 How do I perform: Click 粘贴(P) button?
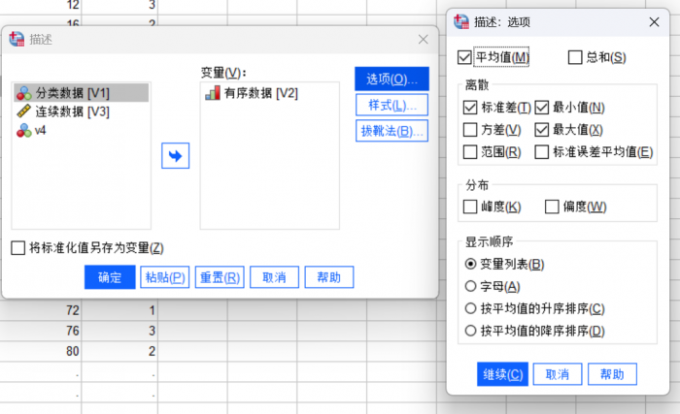[x=165, y=277]
